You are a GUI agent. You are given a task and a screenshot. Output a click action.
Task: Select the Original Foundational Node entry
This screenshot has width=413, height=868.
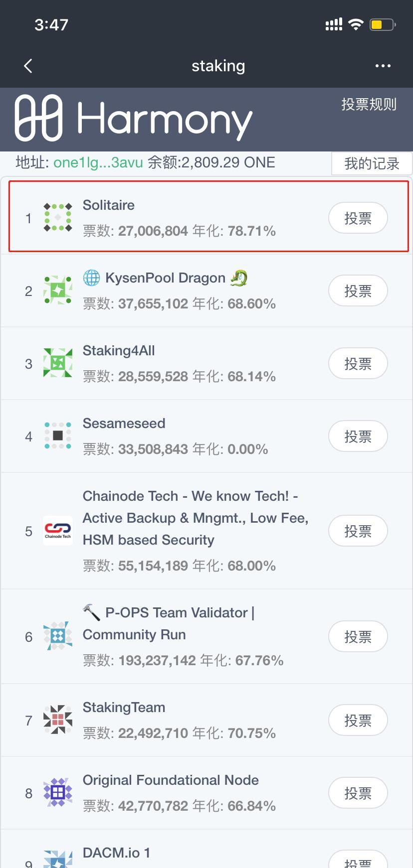coord(206,793)
